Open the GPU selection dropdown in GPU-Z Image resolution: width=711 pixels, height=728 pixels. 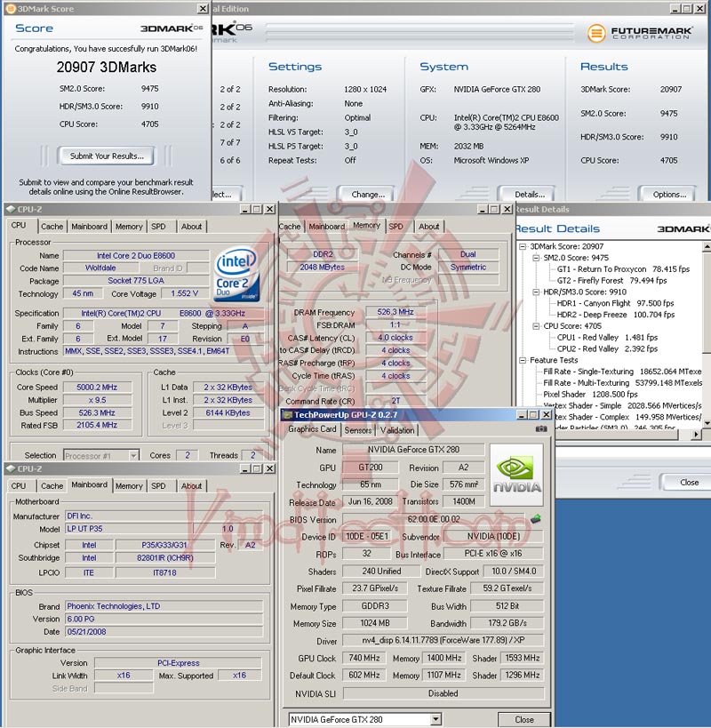pyautogui.click(x=435, y=719)
